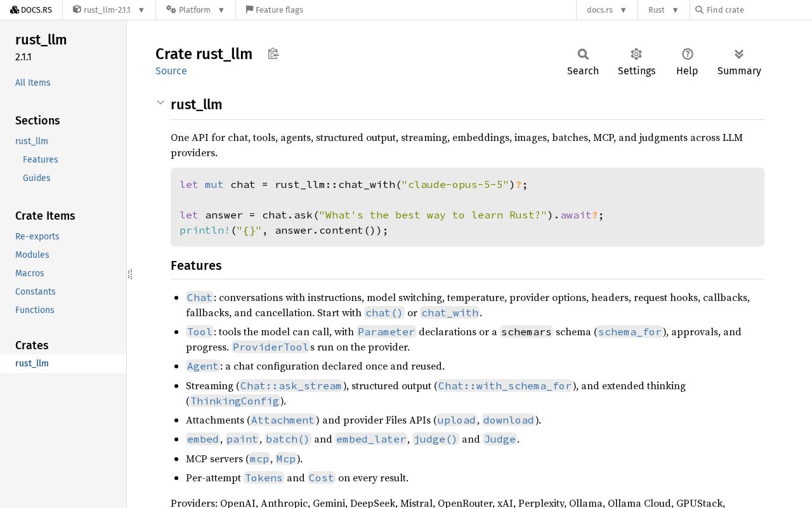Expand the Platform dropdown menu
The image size is (812, 508).
click(195, 10)
